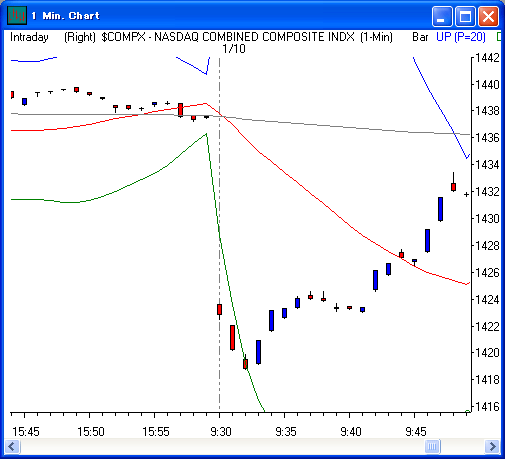
Task: Click the chart icon in title bar
Action: (17, 15)
